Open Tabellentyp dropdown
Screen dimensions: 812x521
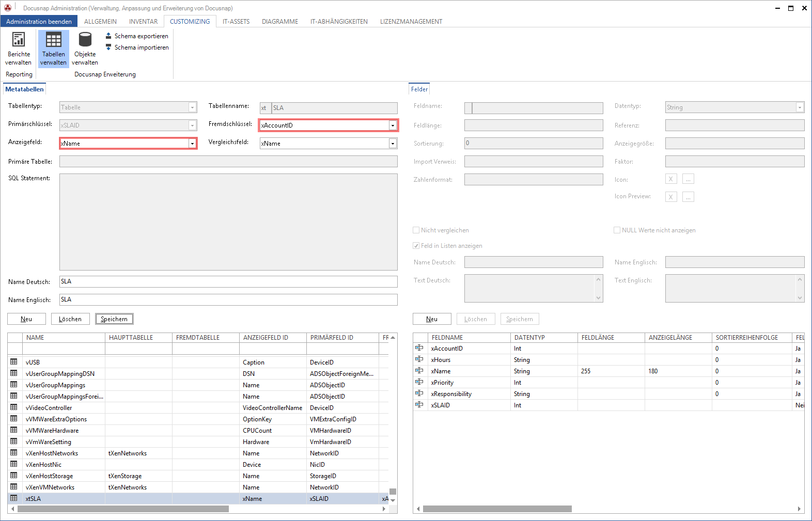tap(192, 107)
